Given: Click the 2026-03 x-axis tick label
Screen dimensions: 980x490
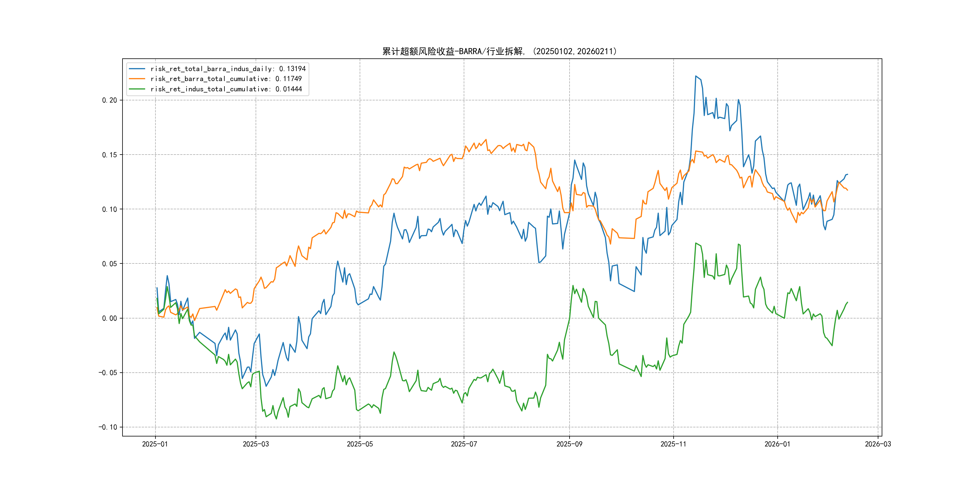Looking at the screenshot, I should 878,444.
